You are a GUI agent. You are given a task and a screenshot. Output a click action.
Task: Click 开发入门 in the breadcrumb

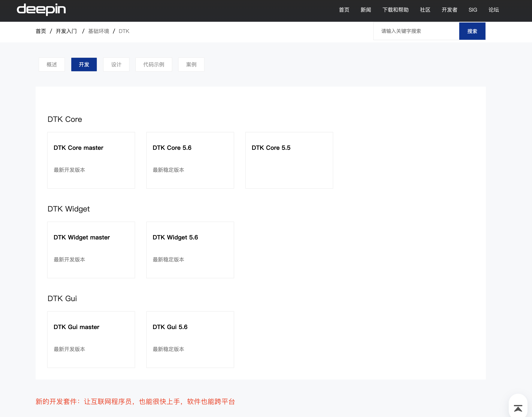[66, 31]
